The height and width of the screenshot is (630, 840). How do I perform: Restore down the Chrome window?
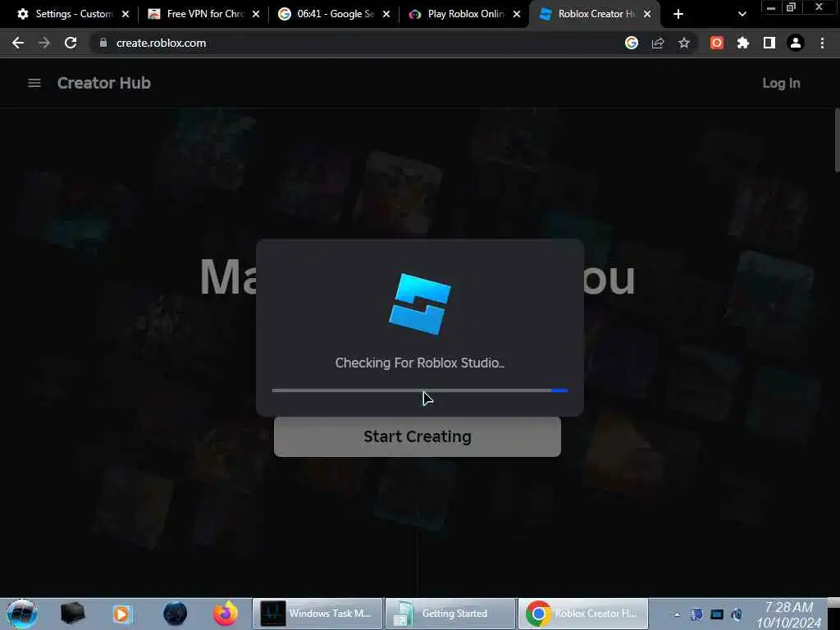pyautogui.click(x=792, y=7)
